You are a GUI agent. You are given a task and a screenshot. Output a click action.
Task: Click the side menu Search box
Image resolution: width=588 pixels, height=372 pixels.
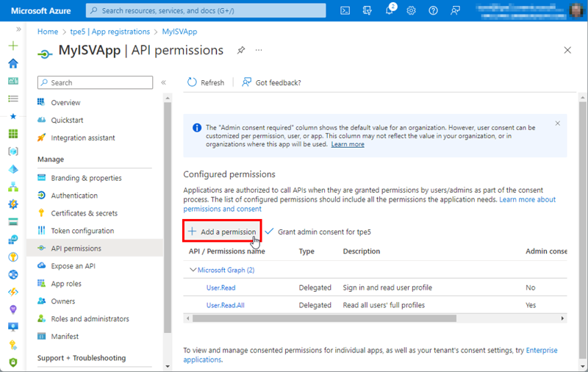[96, 82]
